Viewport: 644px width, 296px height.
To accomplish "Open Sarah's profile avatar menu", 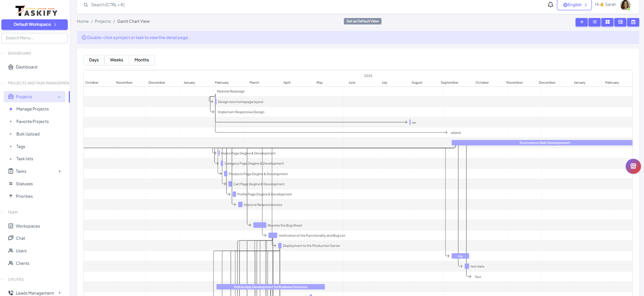I will (x=625, y=5).
